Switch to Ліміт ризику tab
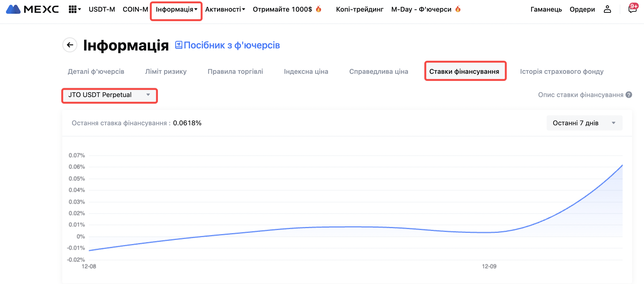 click(x=166, y=71)
